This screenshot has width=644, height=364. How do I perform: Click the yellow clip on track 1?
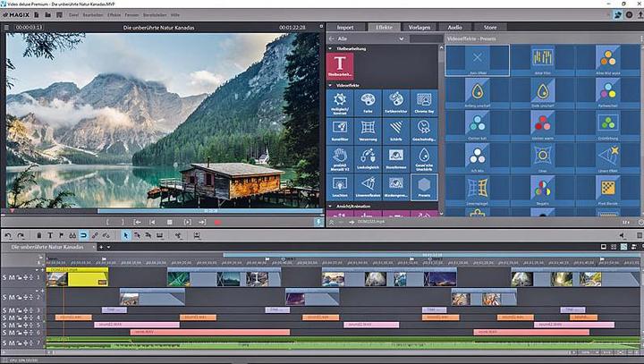(87, 278)
